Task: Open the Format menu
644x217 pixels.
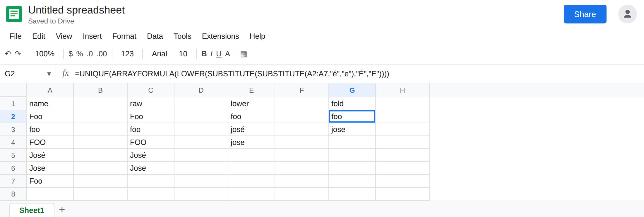Action: (x=124, y=36)
